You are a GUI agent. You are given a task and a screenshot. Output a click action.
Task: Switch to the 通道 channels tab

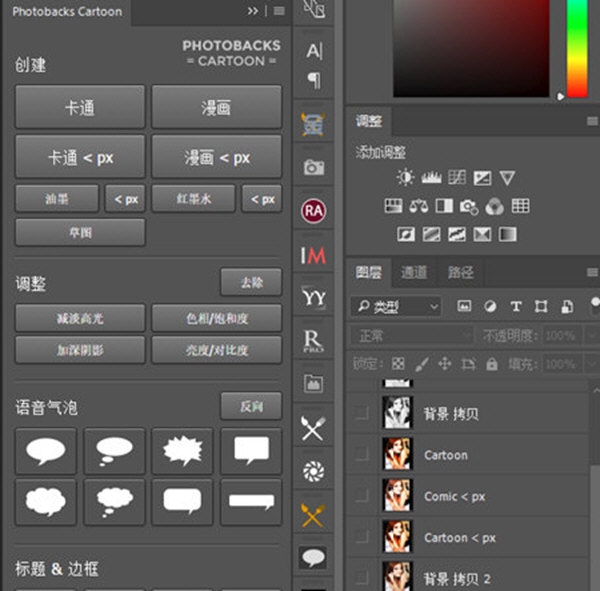point(414,272)
